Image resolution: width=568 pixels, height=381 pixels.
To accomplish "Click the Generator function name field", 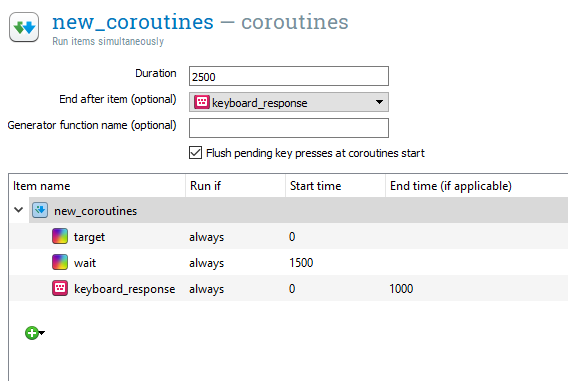I will [289, 128].
